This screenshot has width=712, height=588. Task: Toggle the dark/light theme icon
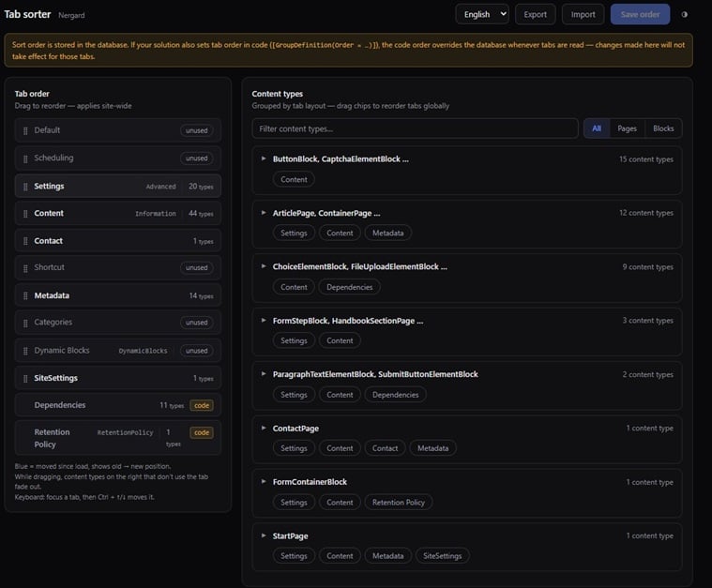pyautogui.click(x=684, y=14)
